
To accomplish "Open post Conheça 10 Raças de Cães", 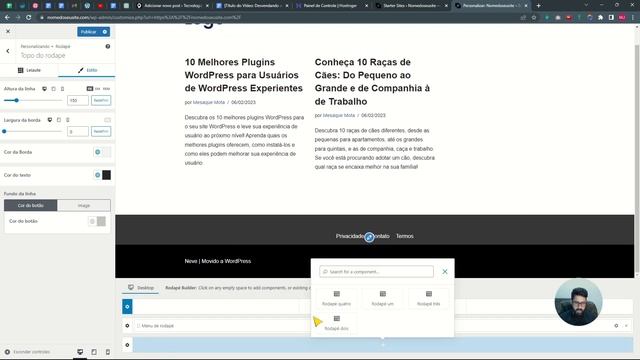I will point(372,82).
